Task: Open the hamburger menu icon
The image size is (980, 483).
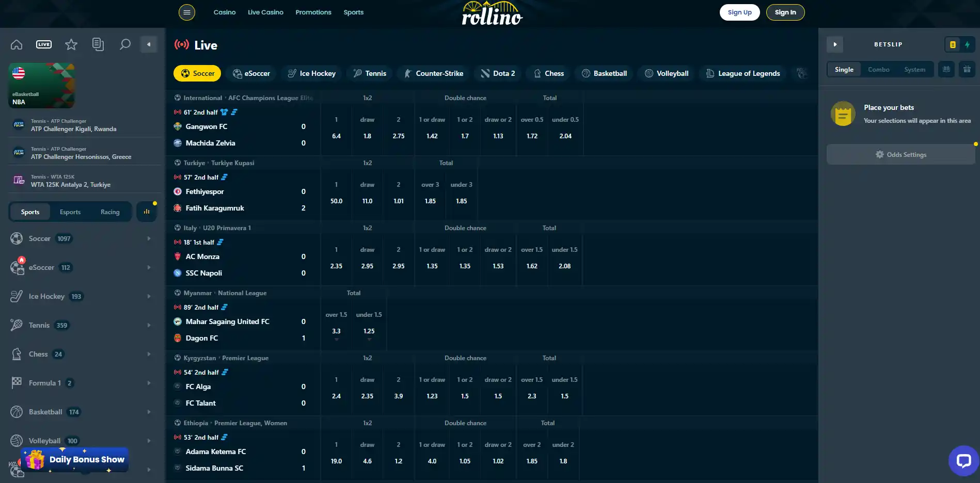Action: tap(187, 12)
